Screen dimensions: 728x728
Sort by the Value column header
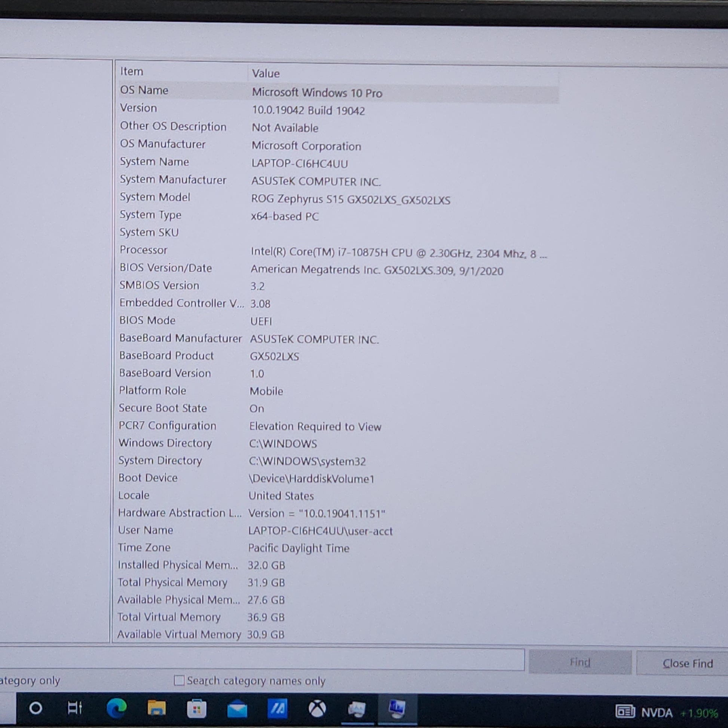click(266, 73)
